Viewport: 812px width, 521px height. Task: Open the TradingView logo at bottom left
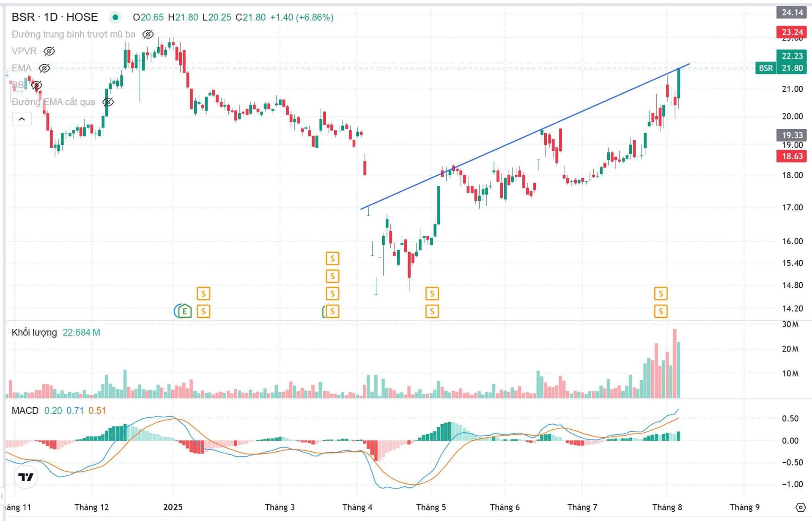(26, 477)
